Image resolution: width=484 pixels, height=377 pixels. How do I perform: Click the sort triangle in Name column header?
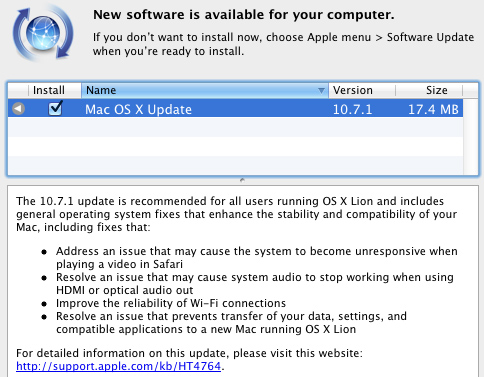[321, 90]
